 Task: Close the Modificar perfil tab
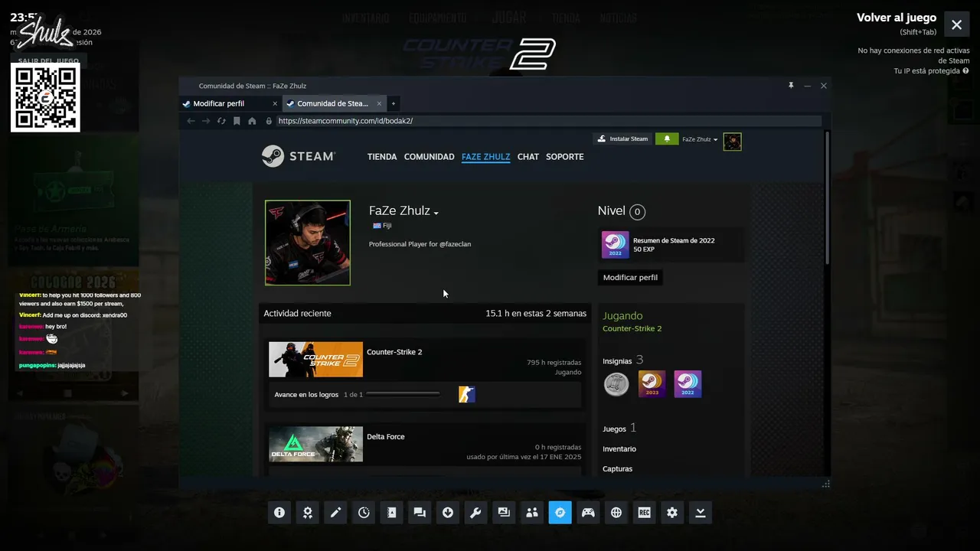tap(275, 103)
